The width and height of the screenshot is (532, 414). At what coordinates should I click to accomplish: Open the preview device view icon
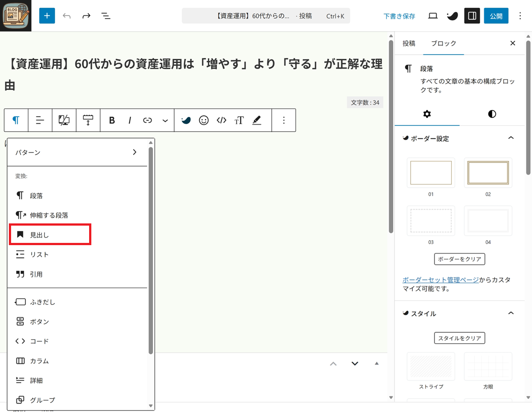[433, 16]
